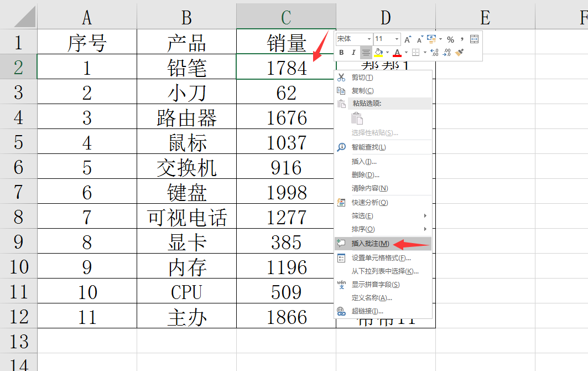Click cell containing 铅笔
Screen dimensions: 588x371
[x=187, y=66]
